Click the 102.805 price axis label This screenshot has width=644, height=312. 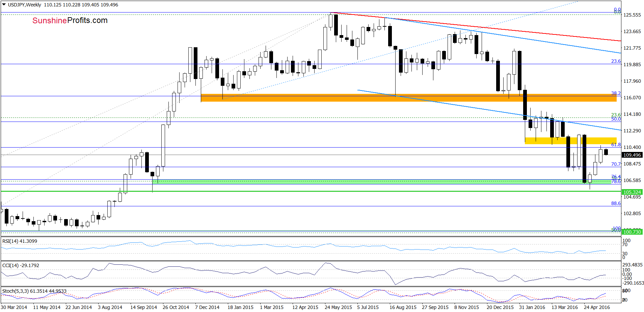pos(632,213)
